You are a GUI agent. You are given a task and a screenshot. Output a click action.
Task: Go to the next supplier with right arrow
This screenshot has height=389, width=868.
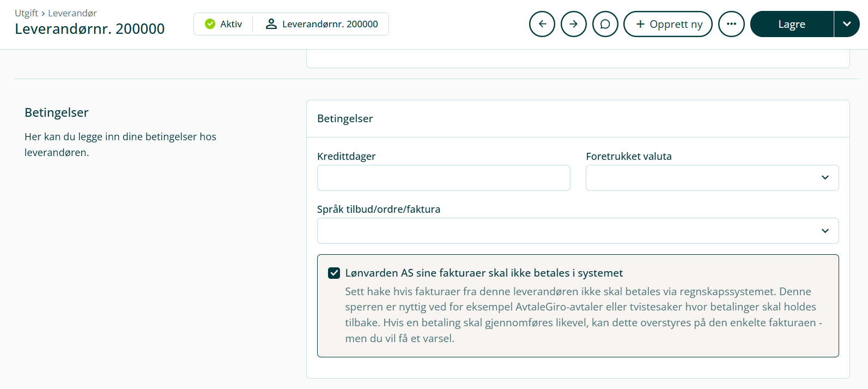pos(574,24)
